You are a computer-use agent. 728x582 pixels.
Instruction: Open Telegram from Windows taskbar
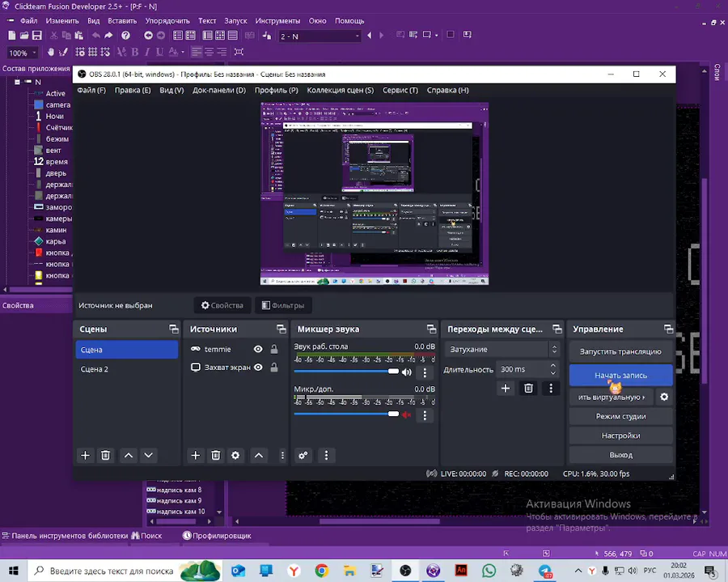(x=545, y=571)
